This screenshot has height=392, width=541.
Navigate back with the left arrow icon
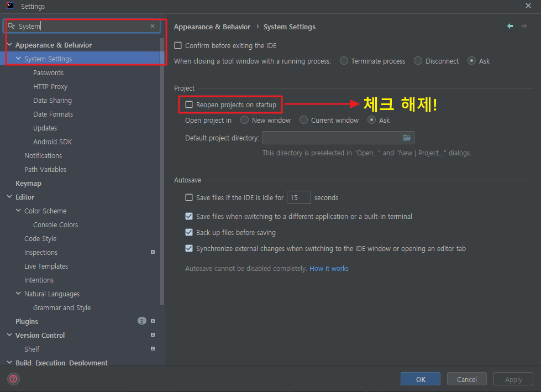click(x=510, y=26)
